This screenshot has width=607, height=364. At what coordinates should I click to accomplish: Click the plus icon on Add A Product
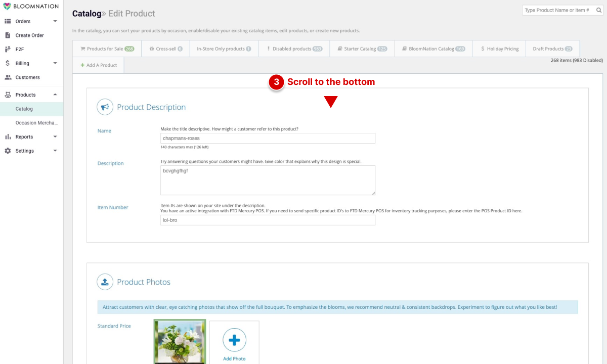click(82, 65)
